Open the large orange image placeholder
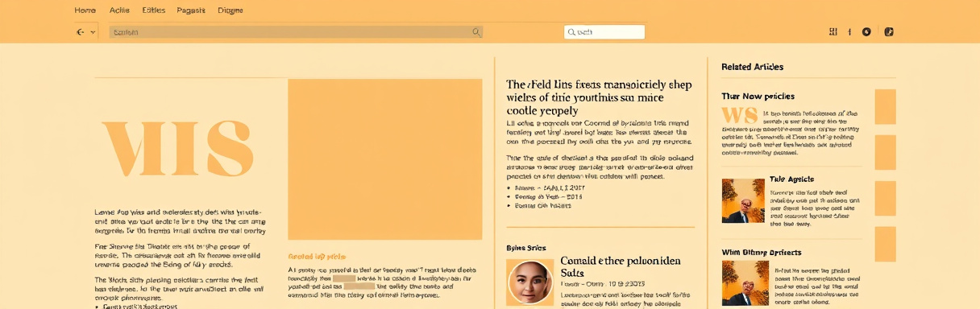980x309 pixels. (384, 159)
